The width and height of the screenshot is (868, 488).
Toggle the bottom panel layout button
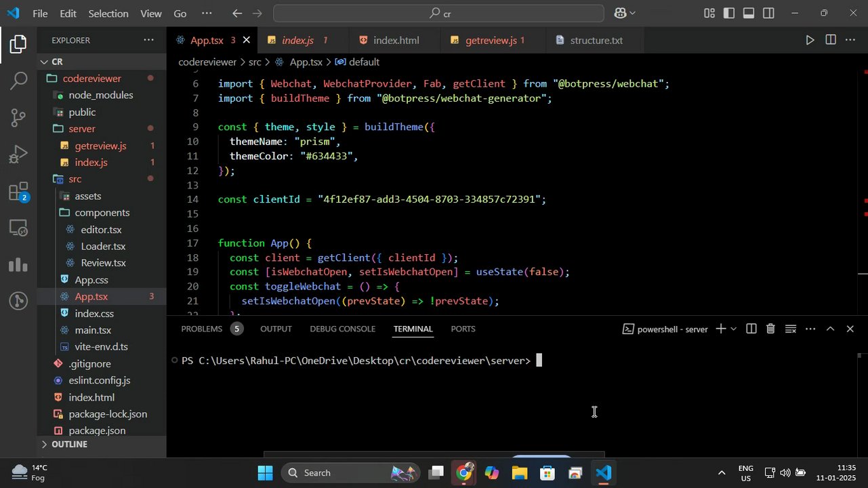[749, 14]
